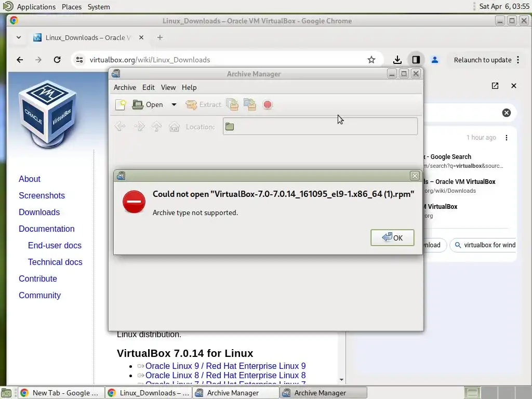Click Chrome's back arrow button
Viewport: 532px width, 399px height.
tap(20, 60)
